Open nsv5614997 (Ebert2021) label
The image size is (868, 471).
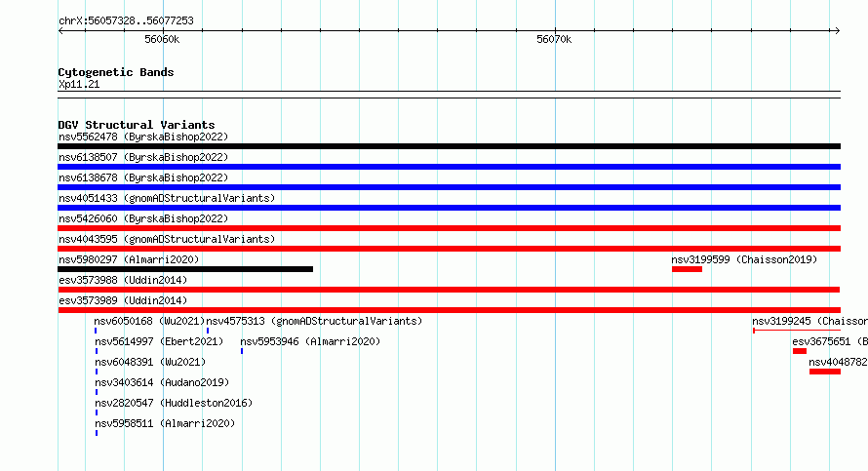[x=159, y=341]
